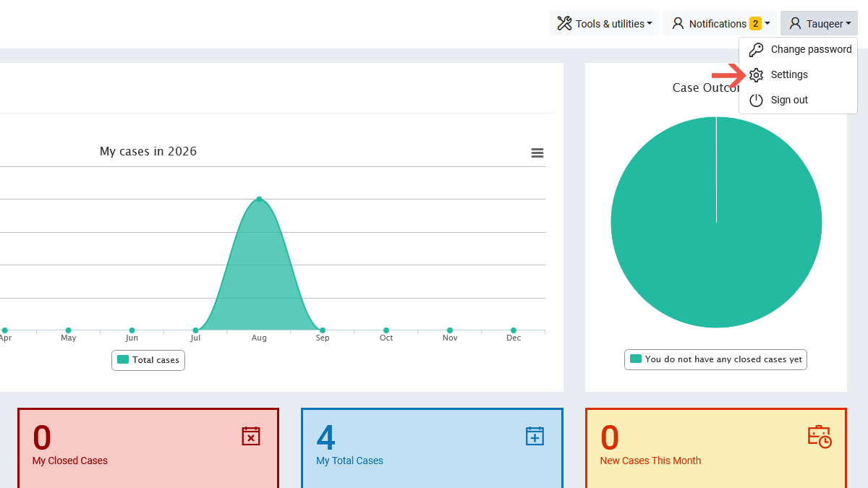Click the 4 total cases count
The height and width of the screenshot is (488, 868).
click(x=325, y=437)
